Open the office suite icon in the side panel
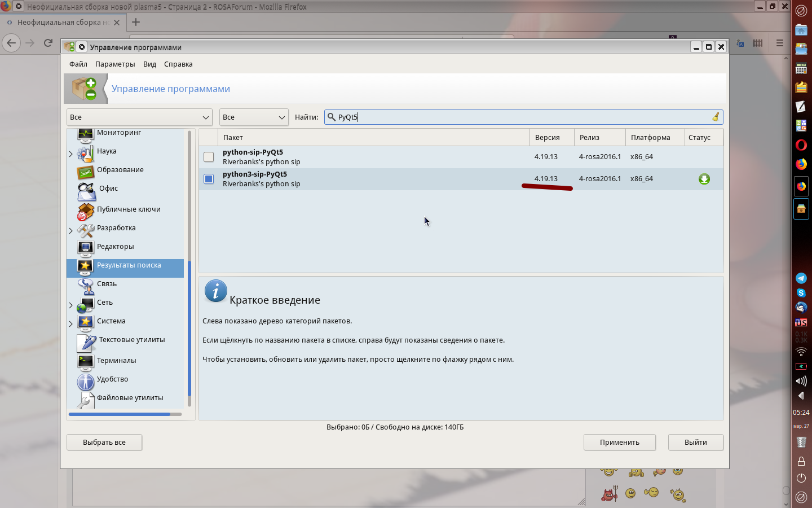This screenshot has width=812, height=508. tap(801, 126)
